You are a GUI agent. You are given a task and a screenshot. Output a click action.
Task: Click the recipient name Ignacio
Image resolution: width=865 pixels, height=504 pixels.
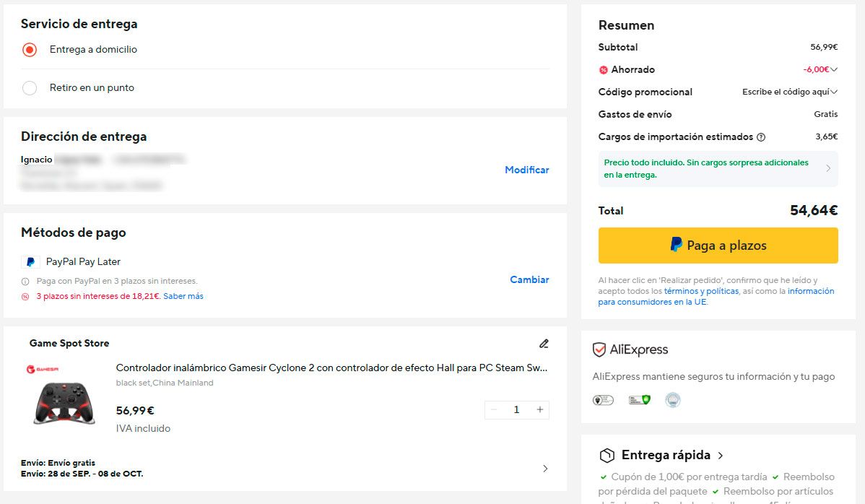pyautogui.click(x=36, y=160)
